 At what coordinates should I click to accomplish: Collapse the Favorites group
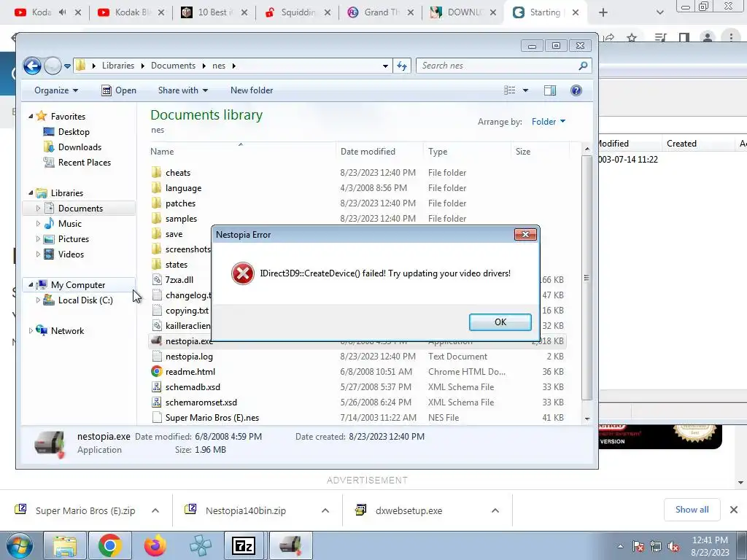[31, 116]
